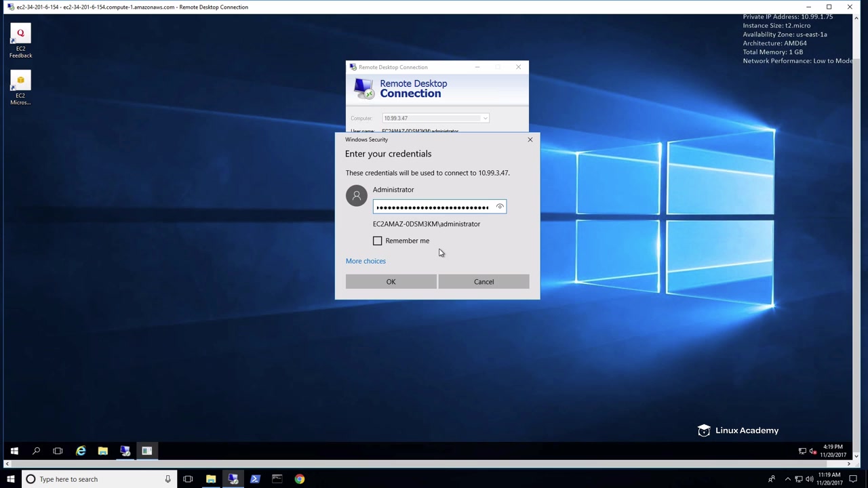
Task: Click 'Architecture: AMD64' desktop text
Action: (774, 43)
